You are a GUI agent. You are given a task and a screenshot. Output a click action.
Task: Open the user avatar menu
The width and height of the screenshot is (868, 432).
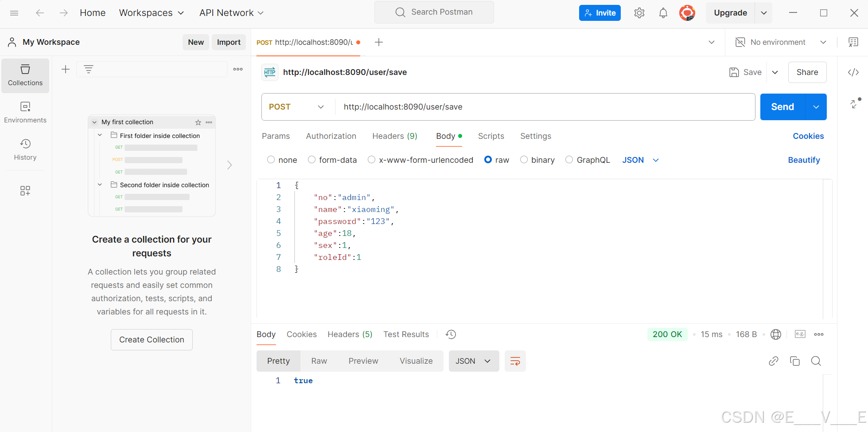687,13
